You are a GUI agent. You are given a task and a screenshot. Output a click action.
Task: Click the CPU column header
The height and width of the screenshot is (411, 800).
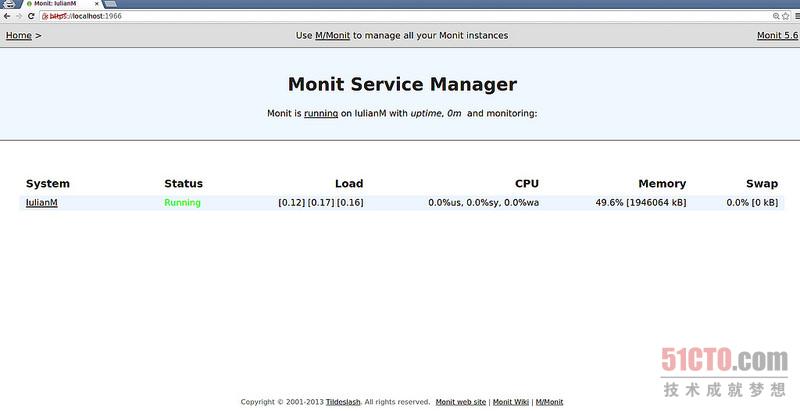pos(527,184)
